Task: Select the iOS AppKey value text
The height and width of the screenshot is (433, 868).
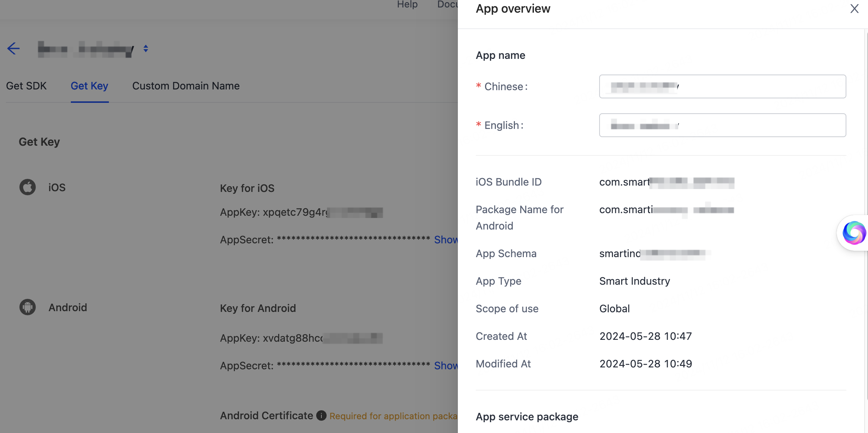Action: pyautogui.click(x=323, y=212)
